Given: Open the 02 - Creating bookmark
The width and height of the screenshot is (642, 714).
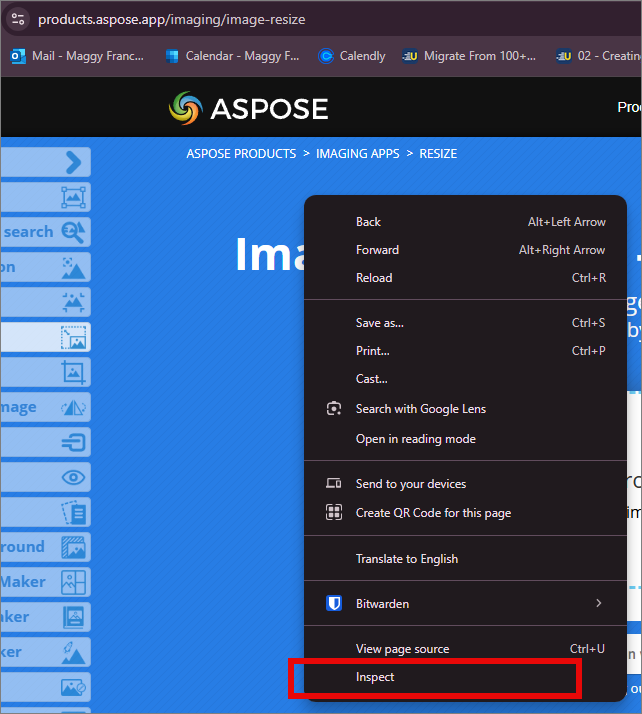Looking at the screenshot, I should [x=598, y=56].
